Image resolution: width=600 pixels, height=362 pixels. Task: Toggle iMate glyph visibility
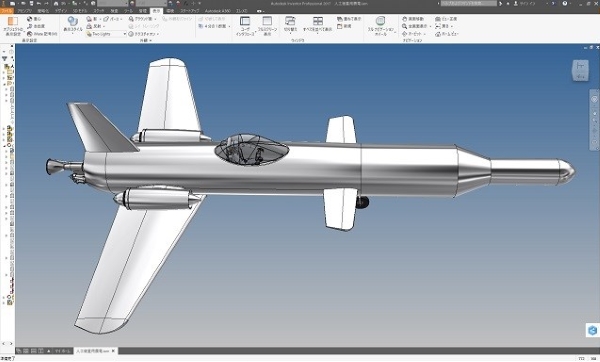coord(42,34)
